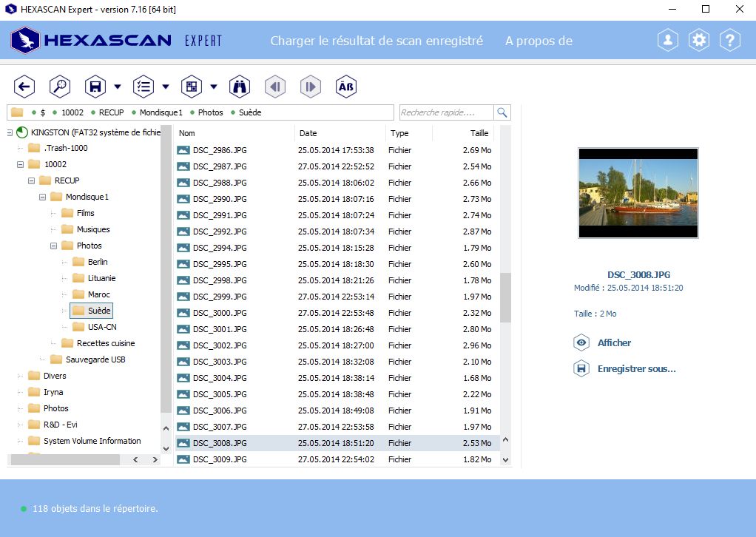This screenshot has width=756, height=537.
Task: Click the Afficher preview button
Action: pos(614,343)
